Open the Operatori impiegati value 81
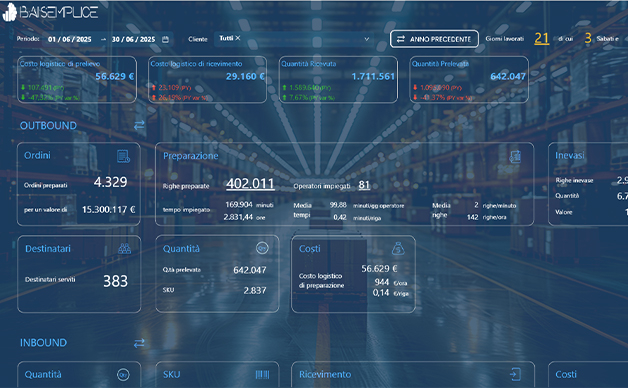628x388 pixels. [364, 185]
